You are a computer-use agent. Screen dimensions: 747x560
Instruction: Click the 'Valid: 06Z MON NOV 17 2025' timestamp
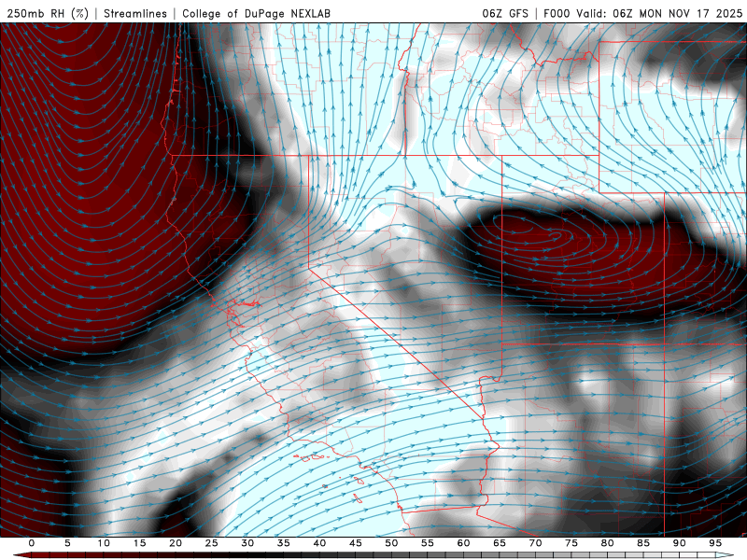[659, 13]
